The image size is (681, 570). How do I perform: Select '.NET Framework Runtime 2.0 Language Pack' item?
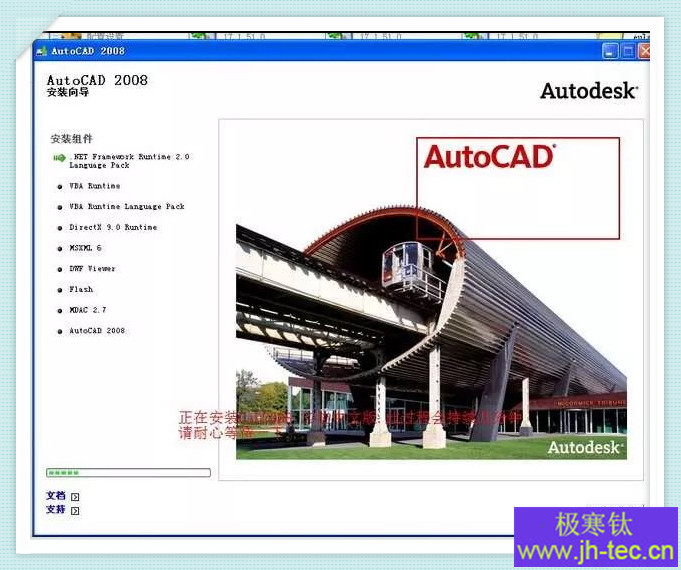click(129, 161)
